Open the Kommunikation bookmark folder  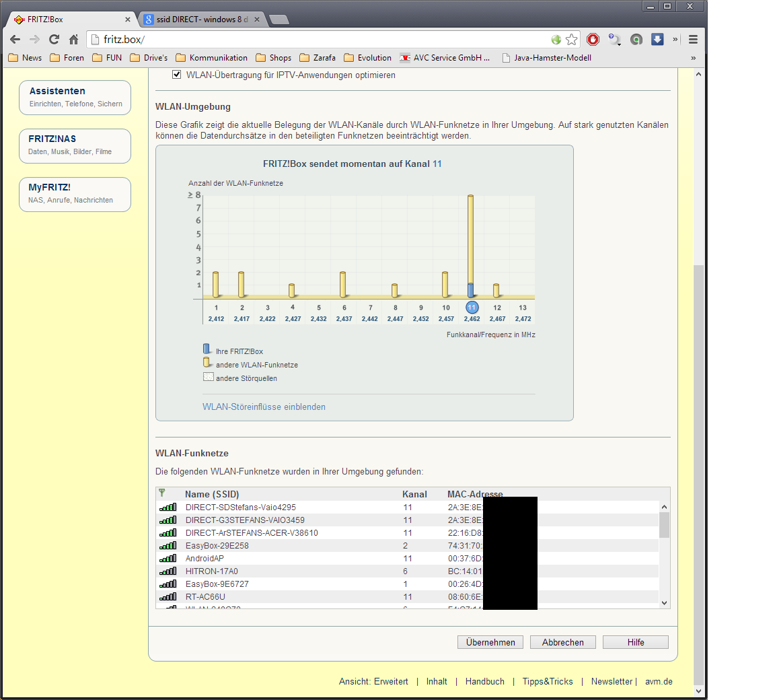(x=211, y=58)
